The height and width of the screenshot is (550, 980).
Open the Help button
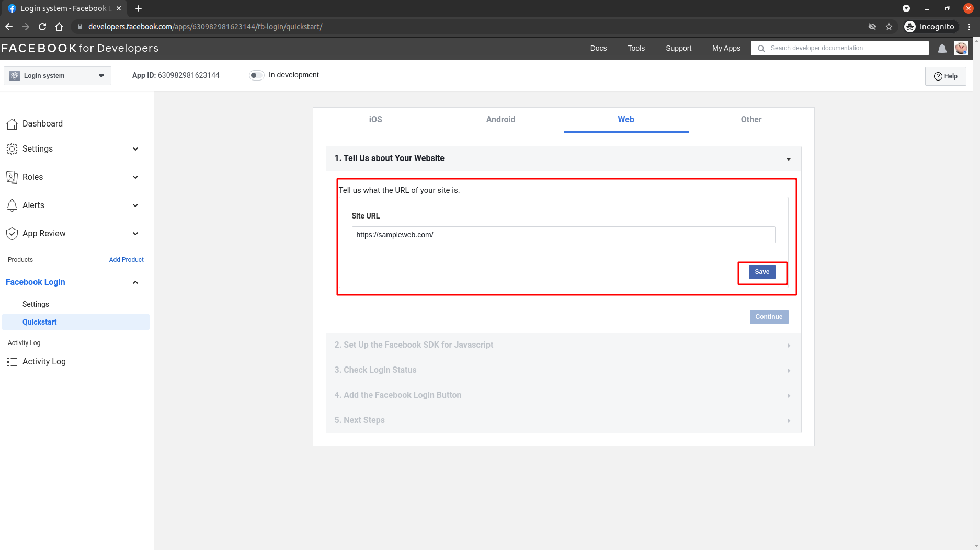click(x=945, y=76)
